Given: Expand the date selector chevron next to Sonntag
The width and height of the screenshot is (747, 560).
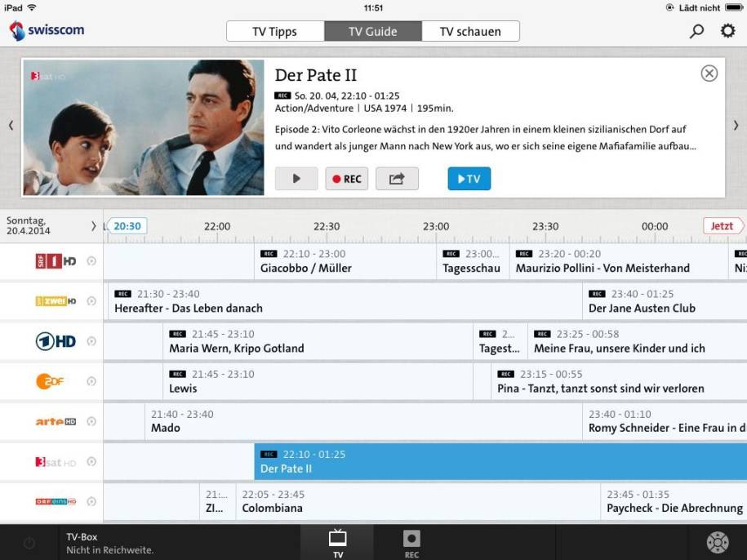Looking at the screenshot, I should coord(93,226).
